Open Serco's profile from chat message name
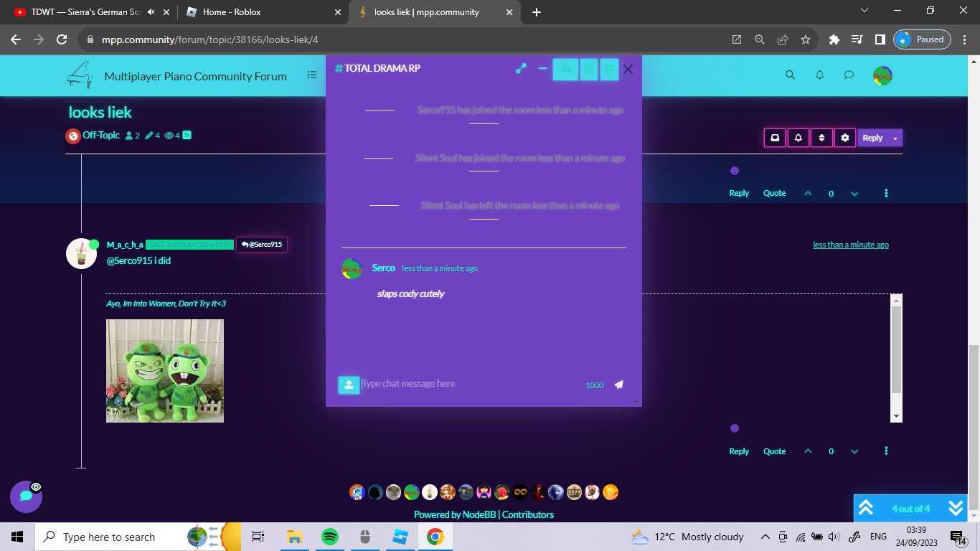The width and height of the screenshot is (980, 551). click(384, 268)
